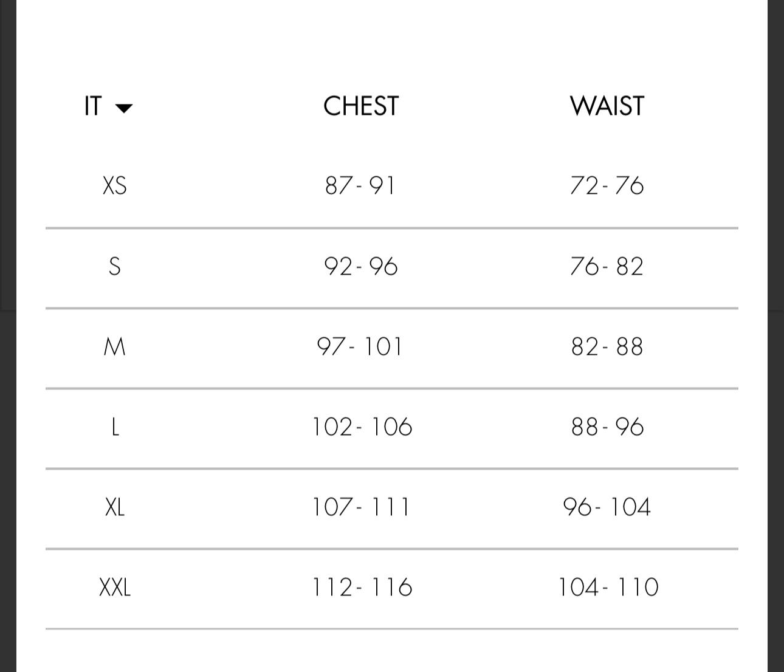Click the 72-76 waist measurement
The image size is (784, 672).
click(607, 185)
